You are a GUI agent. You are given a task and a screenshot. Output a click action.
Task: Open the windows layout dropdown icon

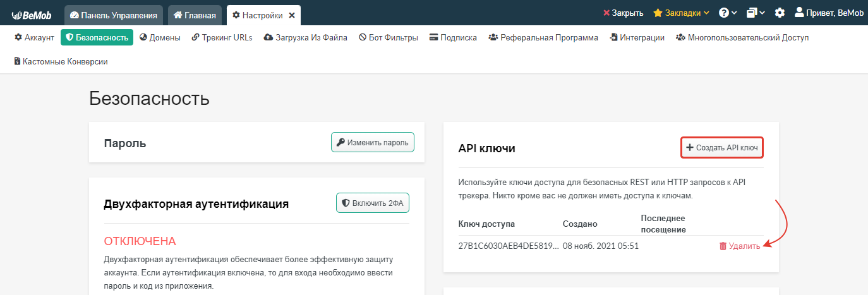[x=756, y=13]
